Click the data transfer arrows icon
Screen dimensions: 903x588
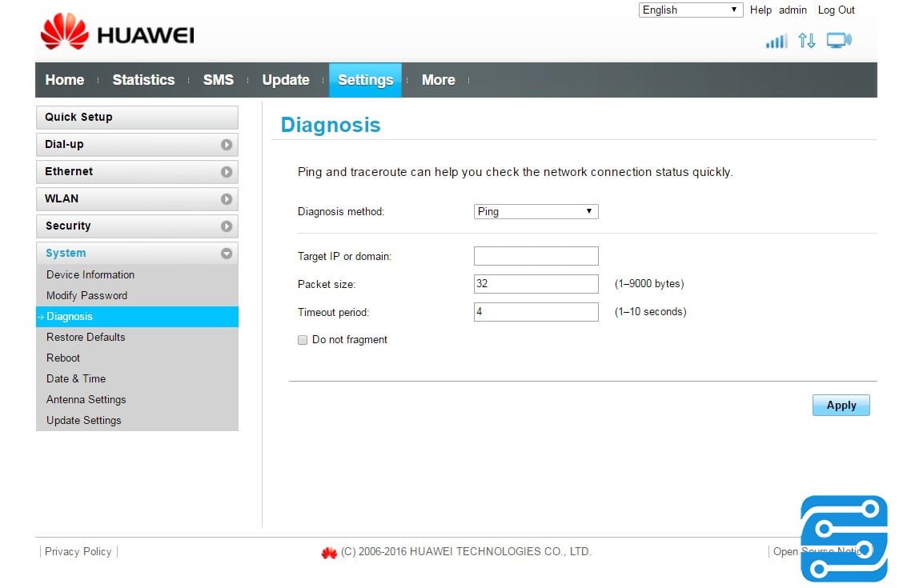click(x=807, y=41)
